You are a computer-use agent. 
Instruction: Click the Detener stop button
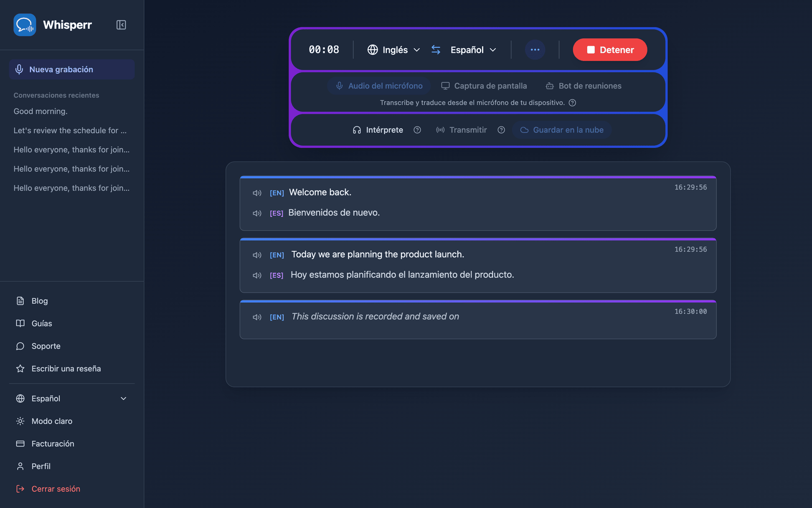click(610, 50)
